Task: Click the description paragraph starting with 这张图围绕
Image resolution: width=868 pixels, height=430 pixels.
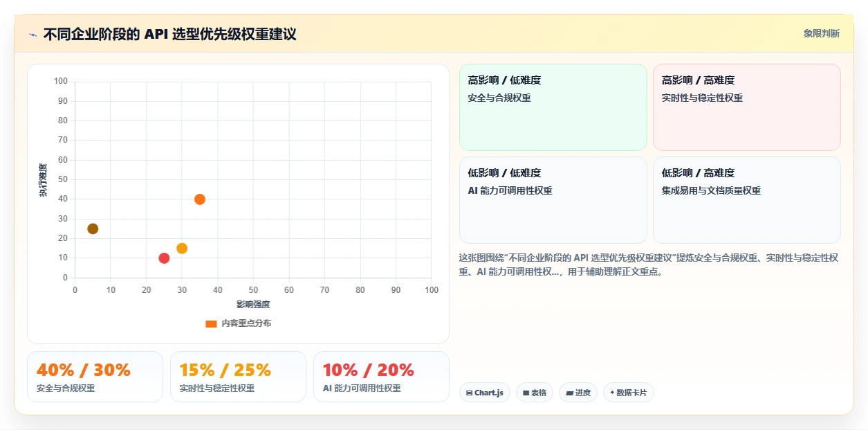Action: [x=649, y=265]
